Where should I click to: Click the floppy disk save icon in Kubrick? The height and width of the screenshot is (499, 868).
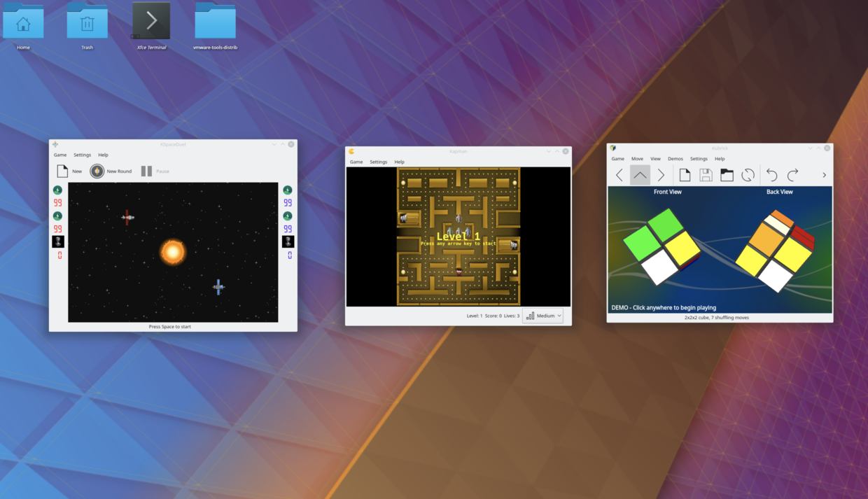click(706, 175)
